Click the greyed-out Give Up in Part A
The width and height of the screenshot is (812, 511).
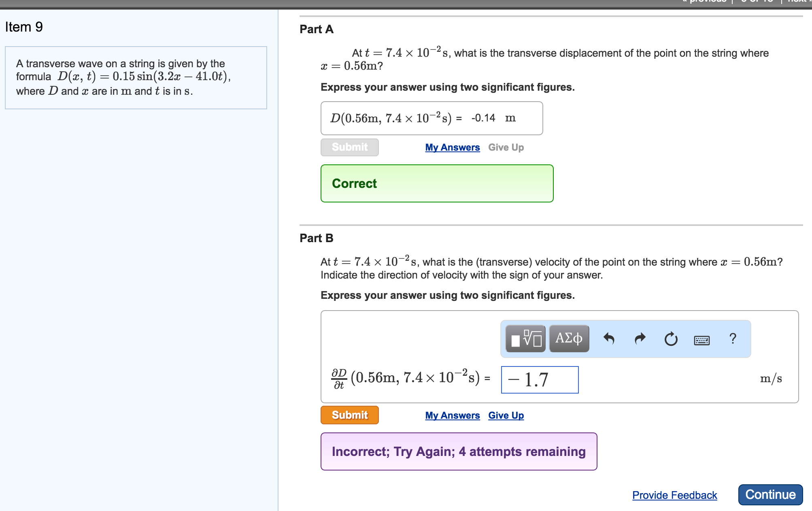506,147
